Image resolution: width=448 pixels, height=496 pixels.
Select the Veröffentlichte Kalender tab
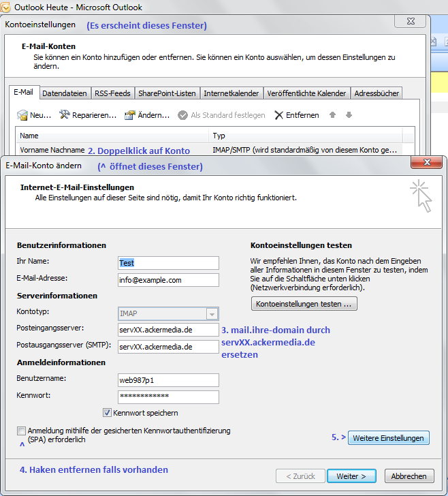click(x=306, y=93)
